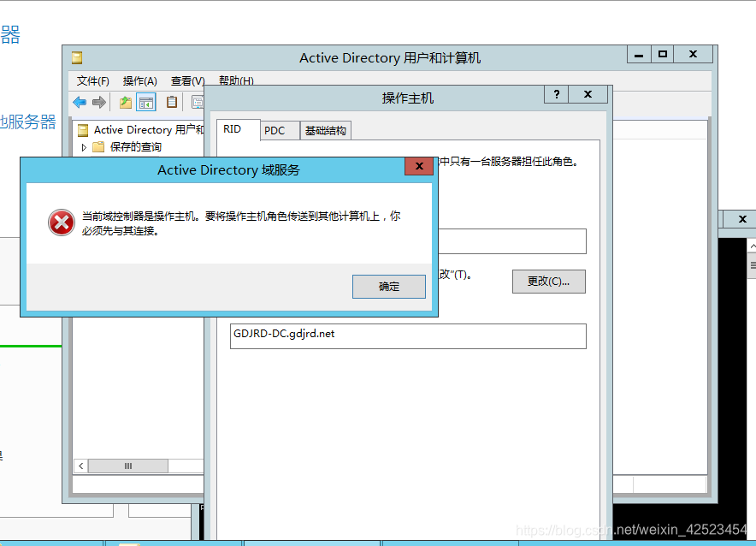Click the current operations master field
Viewport: 756px width, 546px height.
point(512,241)
